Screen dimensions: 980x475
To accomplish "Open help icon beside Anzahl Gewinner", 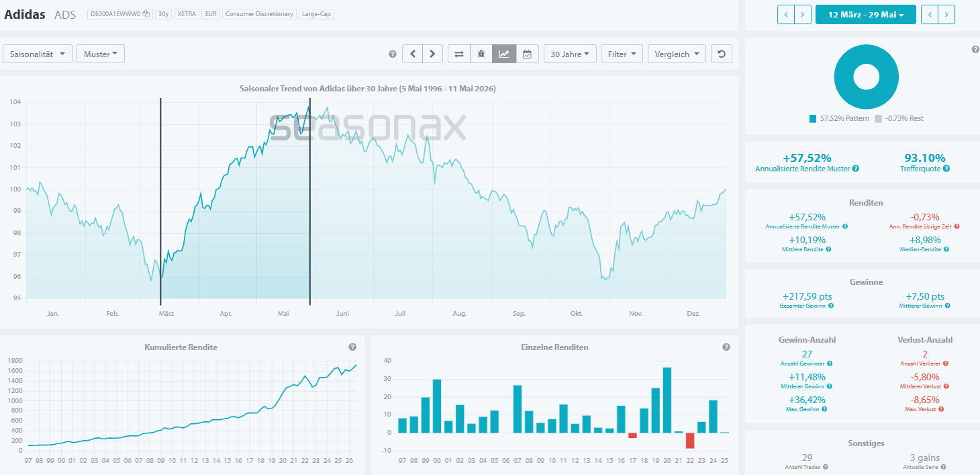I will coord(830,363).
